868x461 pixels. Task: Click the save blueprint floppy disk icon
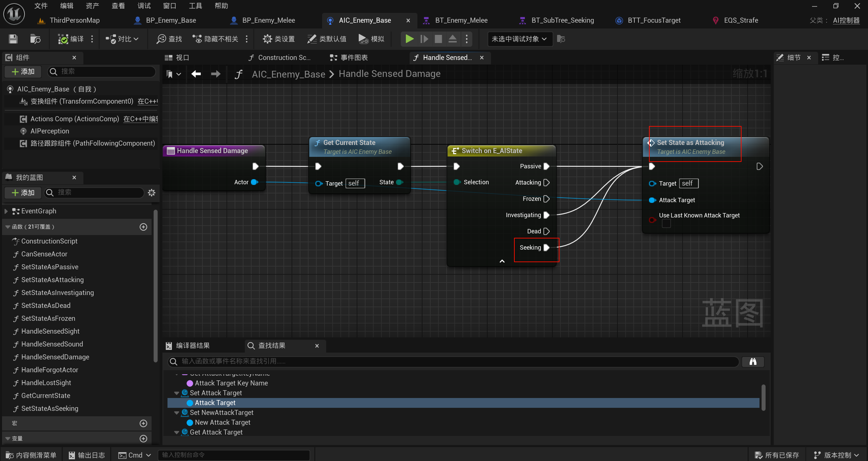point(13,39)
